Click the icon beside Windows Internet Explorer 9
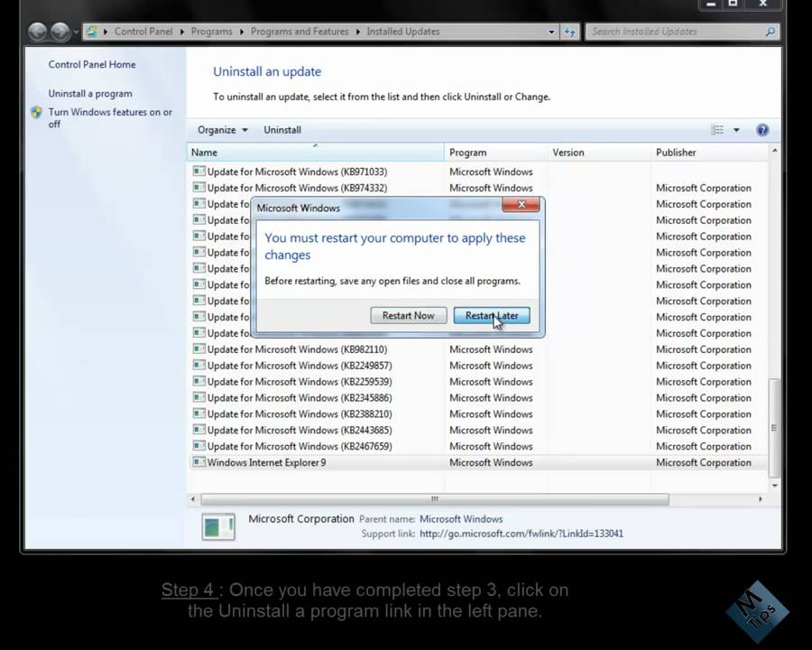Screen dimensions: 812x650 (198, 462)
